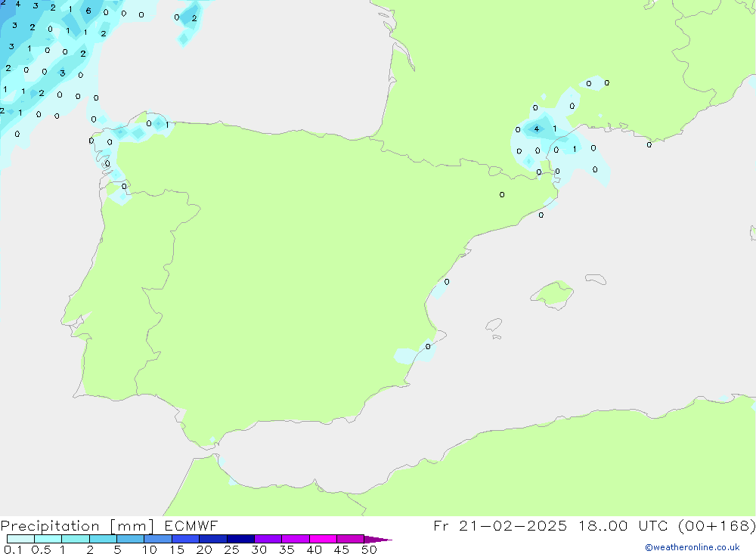The width and height of the screenshot is (756, 554).
Task: Click the '0.1' legend scale label
Action: click(x=13, y=549)
